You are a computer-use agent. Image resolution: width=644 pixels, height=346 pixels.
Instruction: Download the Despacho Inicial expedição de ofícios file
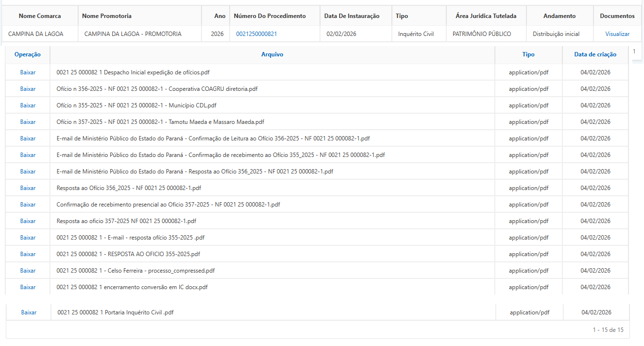28,72
